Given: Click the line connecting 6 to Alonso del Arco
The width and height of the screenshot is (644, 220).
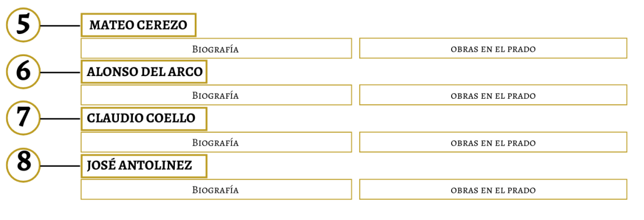Looking at the screenshot, I should [61, 73].
